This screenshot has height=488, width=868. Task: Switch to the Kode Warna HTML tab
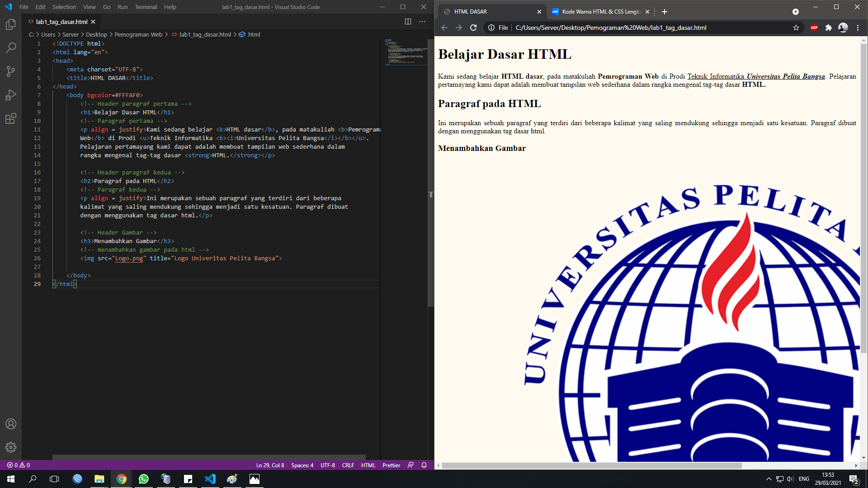(597, 12)
